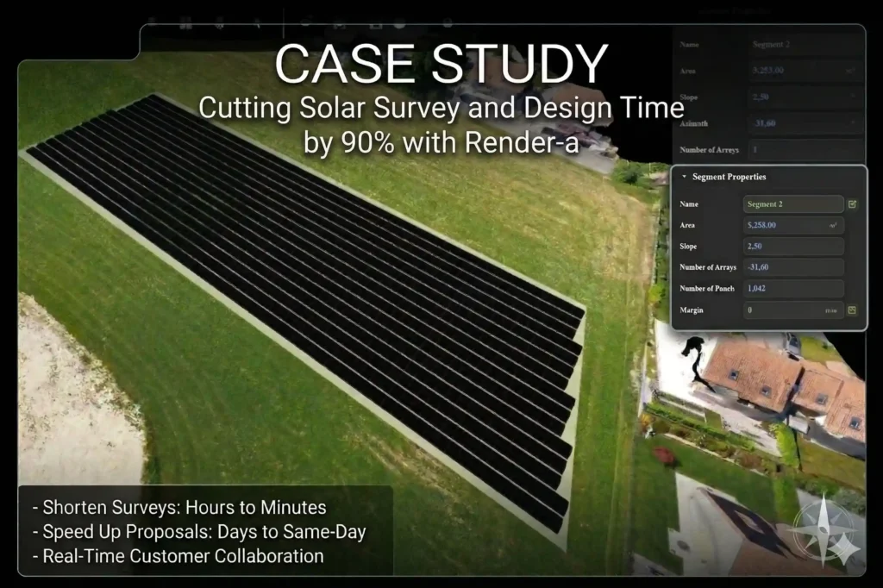The height and width of the screenshot is (588, 883).
Task: Click the Number of Arrays field
Action: point(792,267)
